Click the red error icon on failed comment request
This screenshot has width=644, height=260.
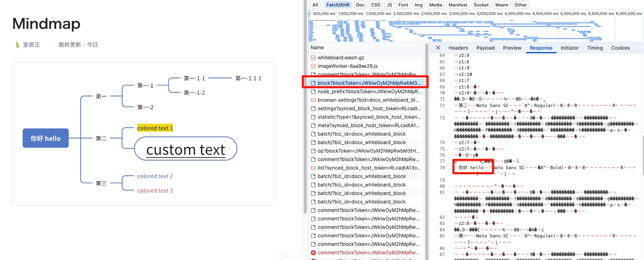pos(313,253)
